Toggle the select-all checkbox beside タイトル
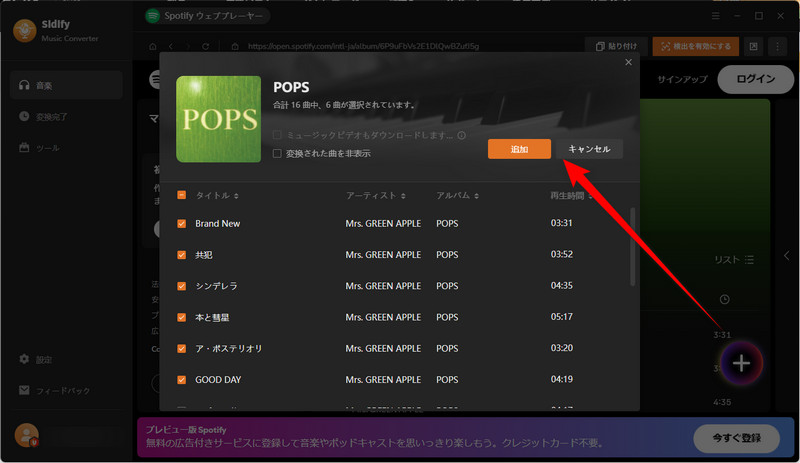 [x=181, y=195]
